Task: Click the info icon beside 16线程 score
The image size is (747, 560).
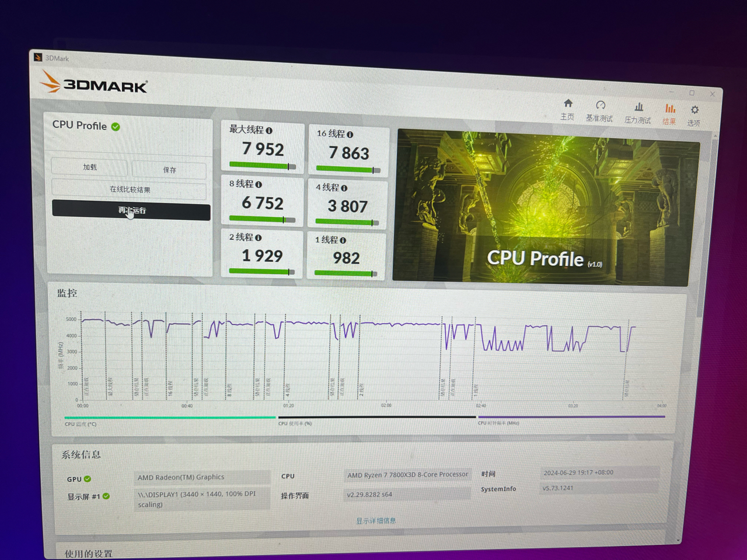Action: pos(350,134)
